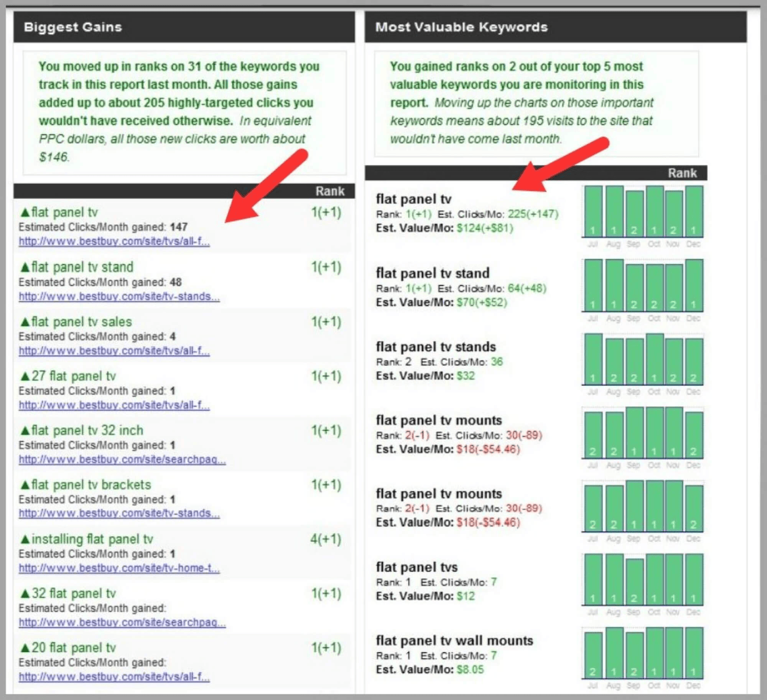Click the Rank column header in Biggest Gains
This screenshot has height=700, width=767.
(x=330, y=191)
